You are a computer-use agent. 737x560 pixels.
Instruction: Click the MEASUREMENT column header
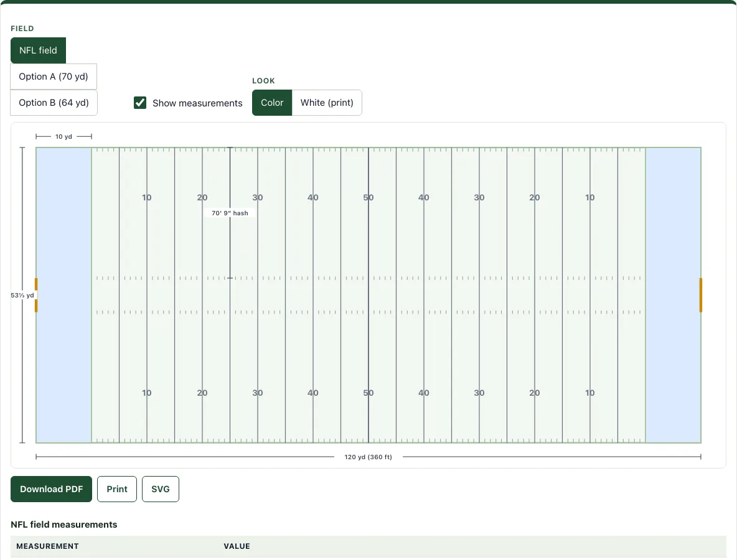point(47,546)
